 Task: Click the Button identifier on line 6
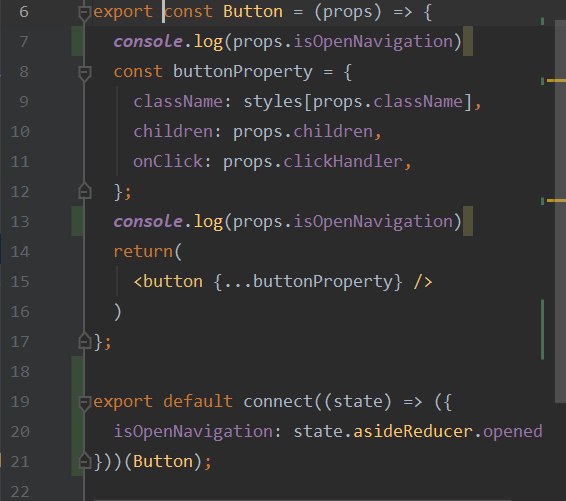(x=253, y=12)
